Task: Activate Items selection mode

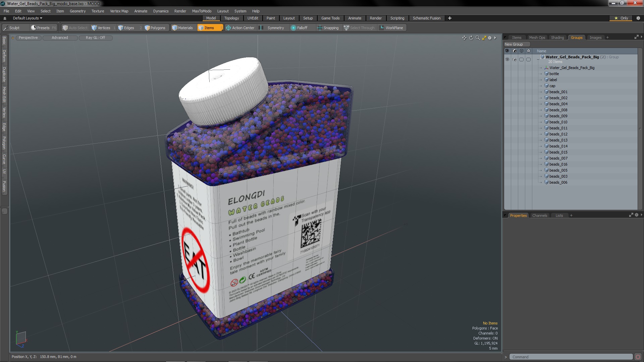Action: click(x=210, y=28)
